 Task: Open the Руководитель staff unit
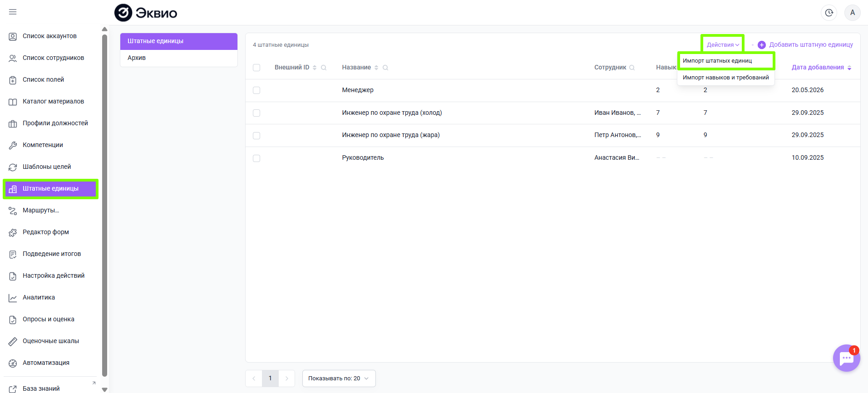click(x=363, y=158)
